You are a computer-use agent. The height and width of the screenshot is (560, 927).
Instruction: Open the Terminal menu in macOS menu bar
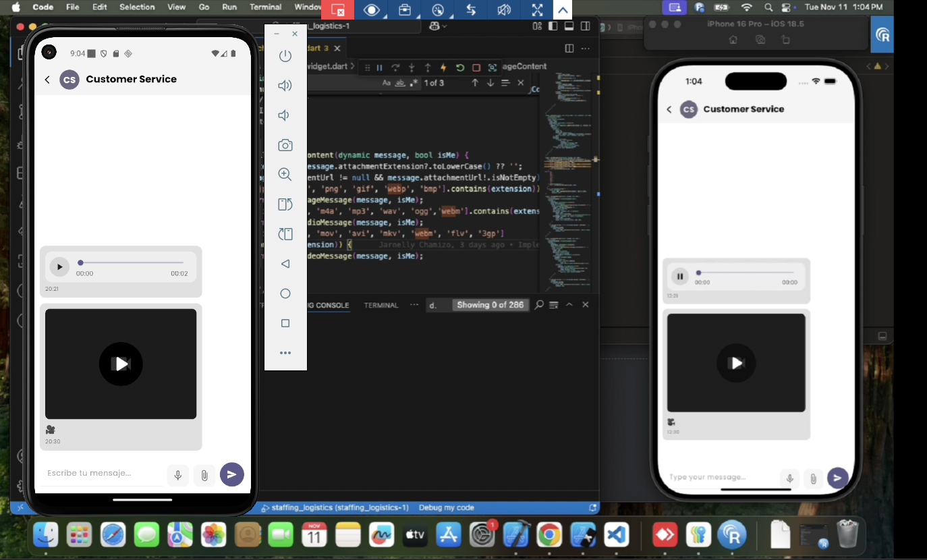point(265,7)
